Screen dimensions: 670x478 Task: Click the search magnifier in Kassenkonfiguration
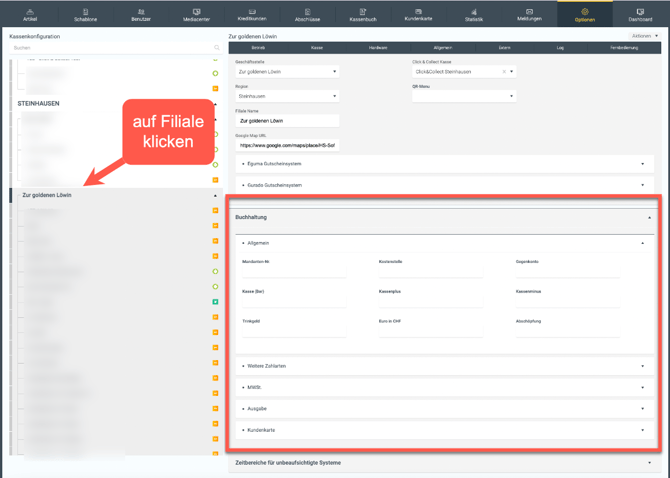pos(217,48)
